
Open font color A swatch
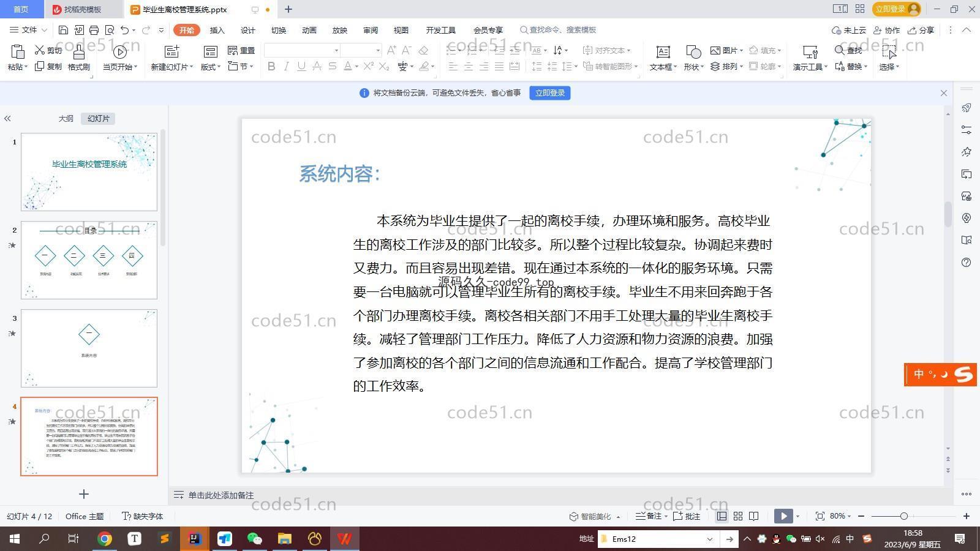point(347,66)
